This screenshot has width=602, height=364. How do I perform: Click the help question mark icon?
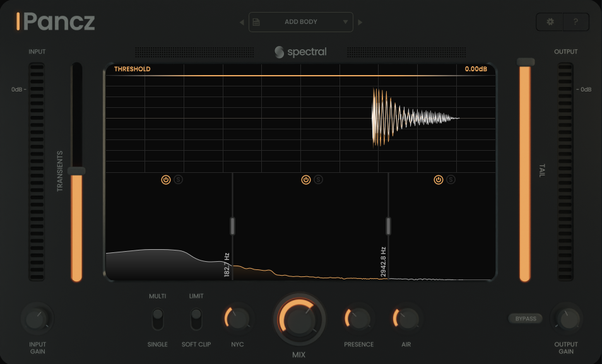[x=575, y=22]
